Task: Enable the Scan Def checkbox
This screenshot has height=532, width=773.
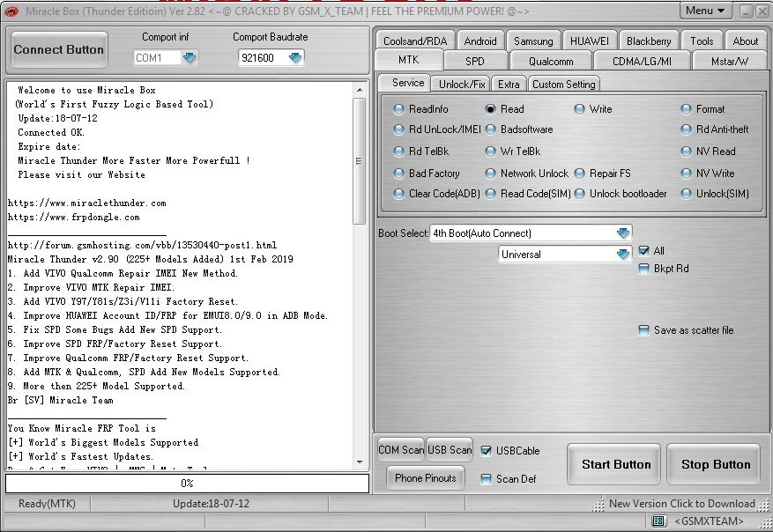Action: pyautogui.click(x=486, y=479)
